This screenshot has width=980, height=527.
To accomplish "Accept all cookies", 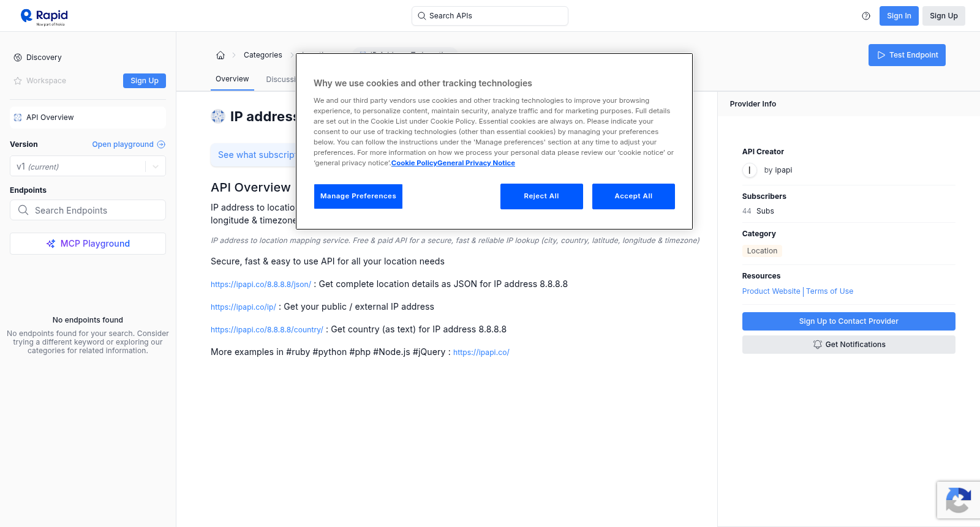I will (633, 196).
